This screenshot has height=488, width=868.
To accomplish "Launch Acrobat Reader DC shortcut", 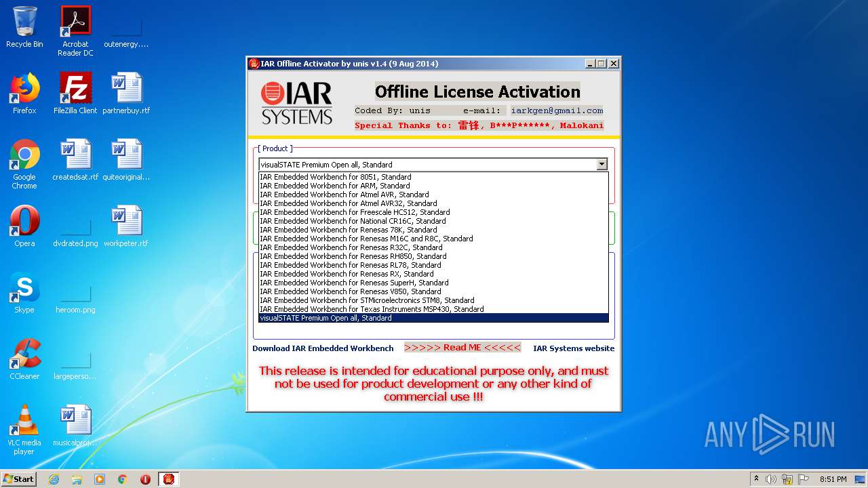I will (75, 31).
